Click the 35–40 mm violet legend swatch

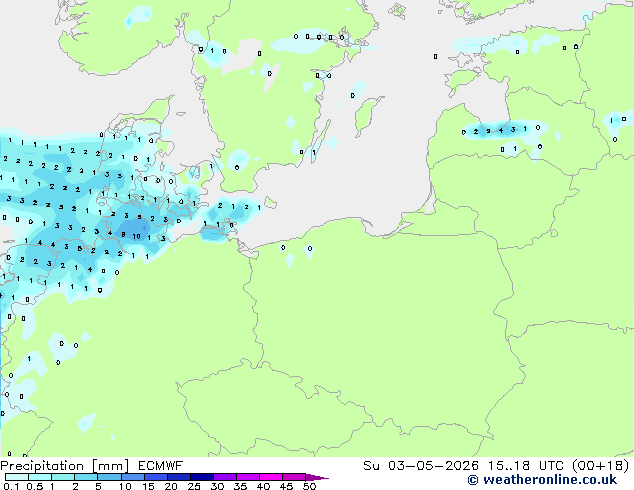click(x=247, y=477)
